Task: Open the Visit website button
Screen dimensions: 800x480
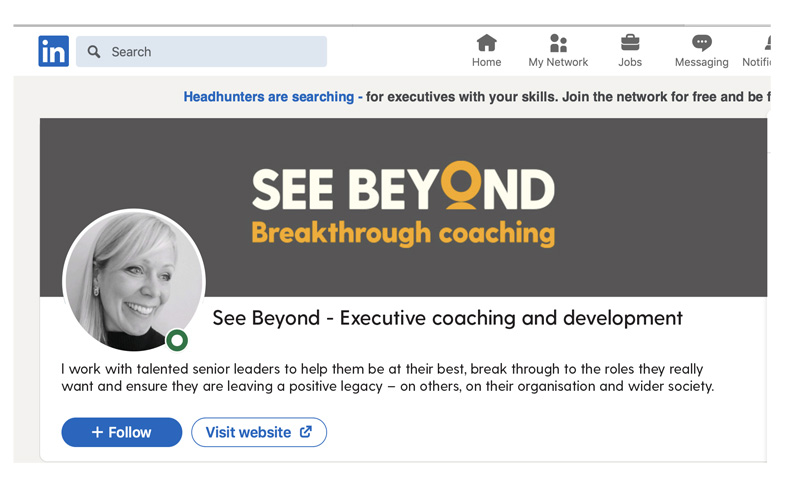Action: pos(258,432)
